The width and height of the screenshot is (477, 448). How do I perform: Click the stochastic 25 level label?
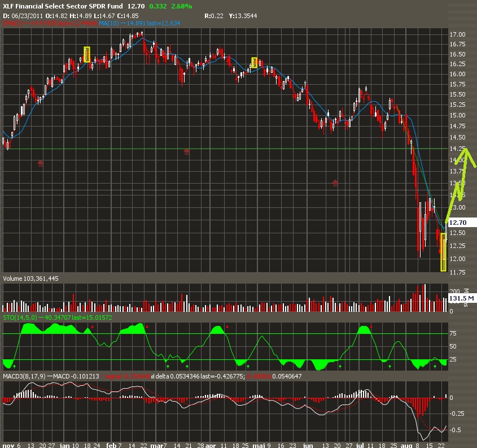coord(453,359)
